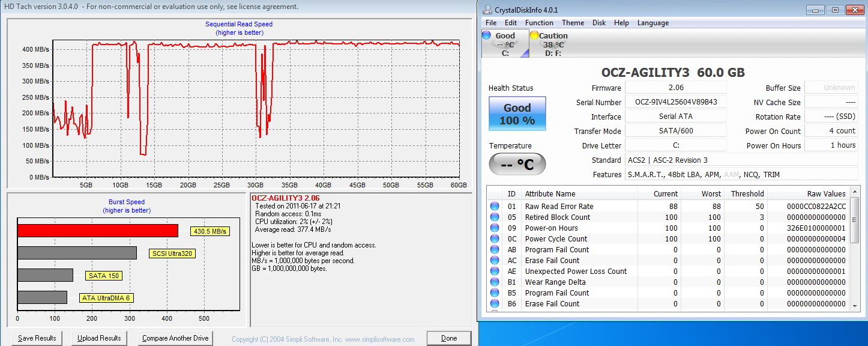Click the status orb in AB Program Fail Count row
This screenshot has width=868, height=346.
[495, 249]
